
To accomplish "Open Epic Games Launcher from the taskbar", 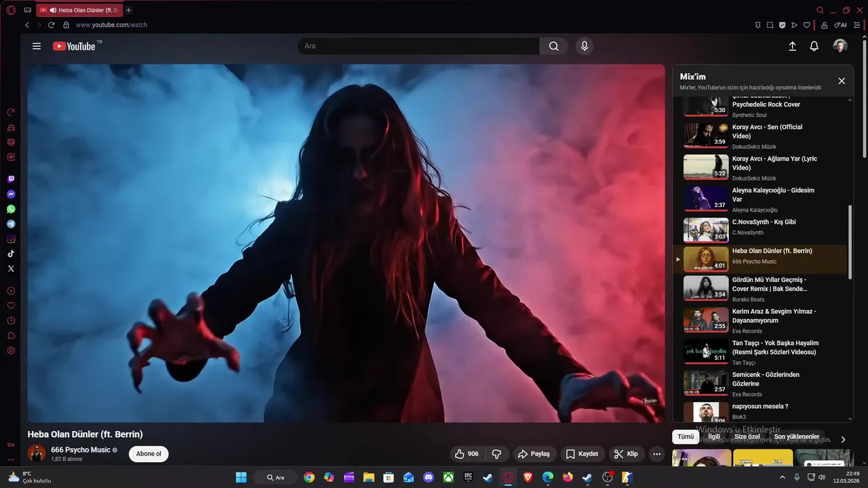I will 468,477.
